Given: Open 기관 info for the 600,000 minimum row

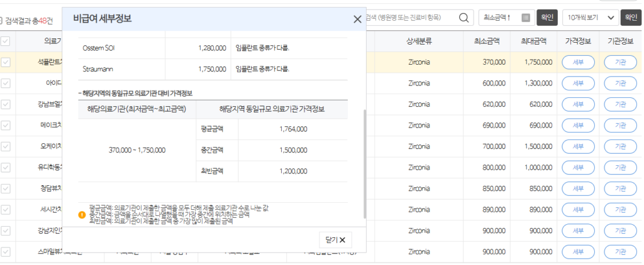Looking at the screenshot, I should [x=620, y=84].
